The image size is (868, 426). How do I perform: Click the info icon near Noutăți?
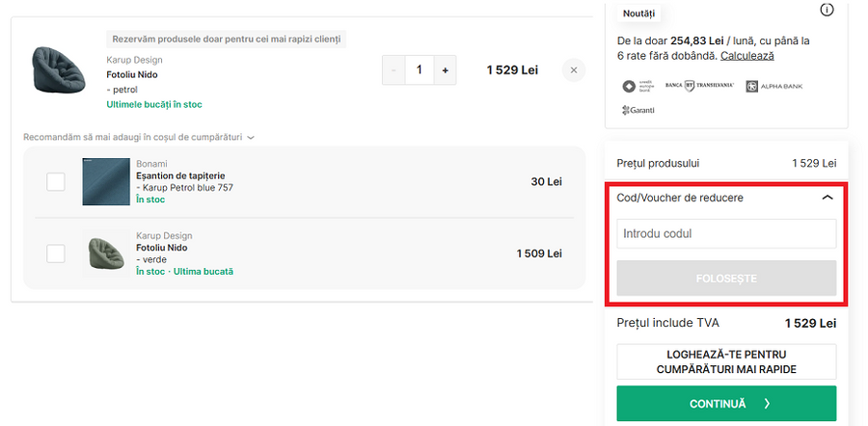827,11
